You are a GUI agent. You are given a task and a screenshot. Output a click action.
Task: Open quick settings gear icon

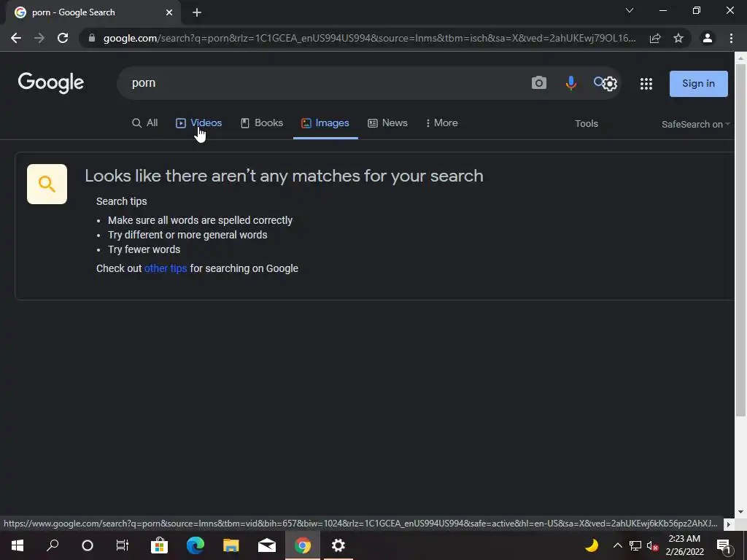point(610,84)
